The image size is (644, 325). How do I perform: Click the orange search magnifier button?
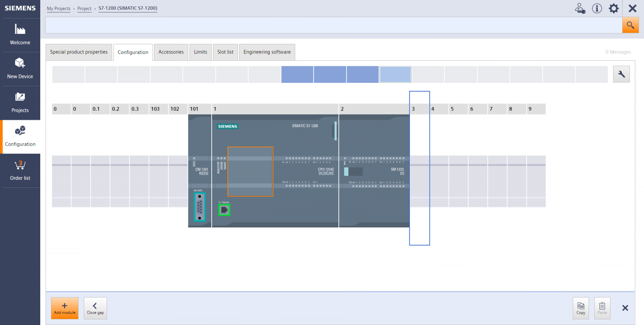pos(630,25)
